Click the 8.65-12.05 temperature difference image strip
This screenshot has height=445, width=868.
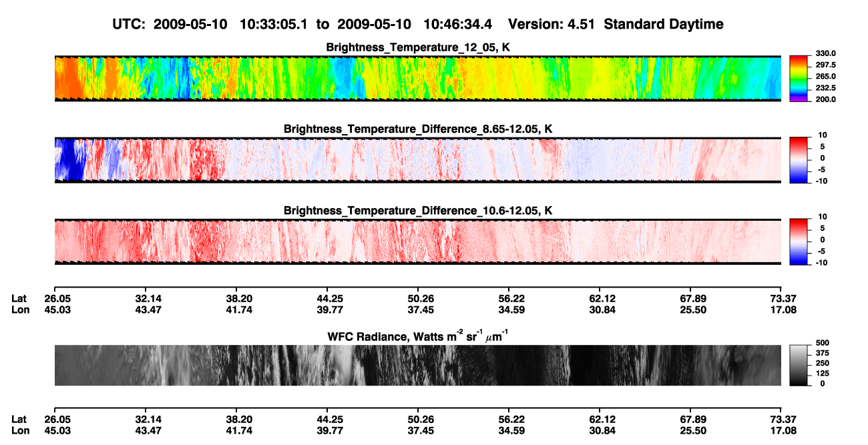pos(417,160)
